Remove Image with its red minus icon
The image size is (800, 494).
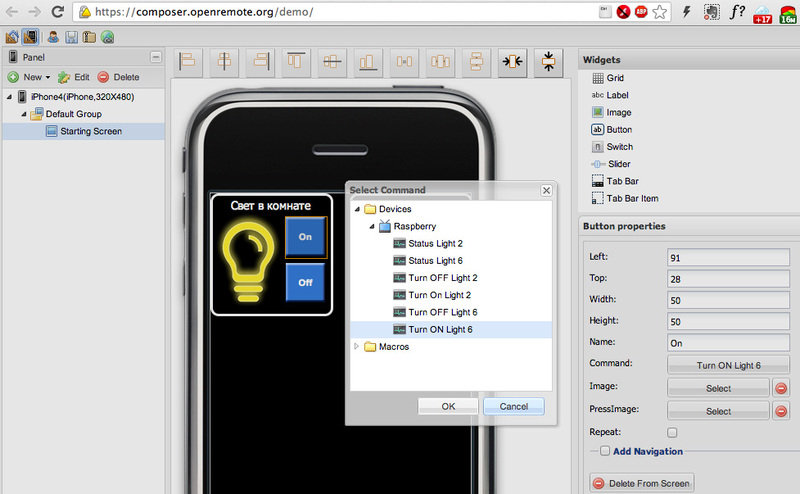[781, 388]
